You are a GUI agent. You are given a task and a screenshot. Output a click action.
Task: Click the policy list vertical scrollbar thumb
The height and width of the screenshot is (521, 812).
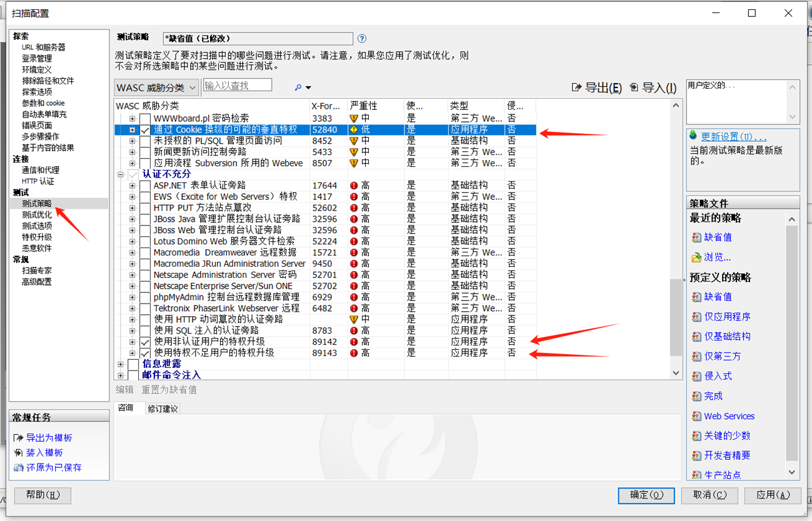(x=676, y=317)
